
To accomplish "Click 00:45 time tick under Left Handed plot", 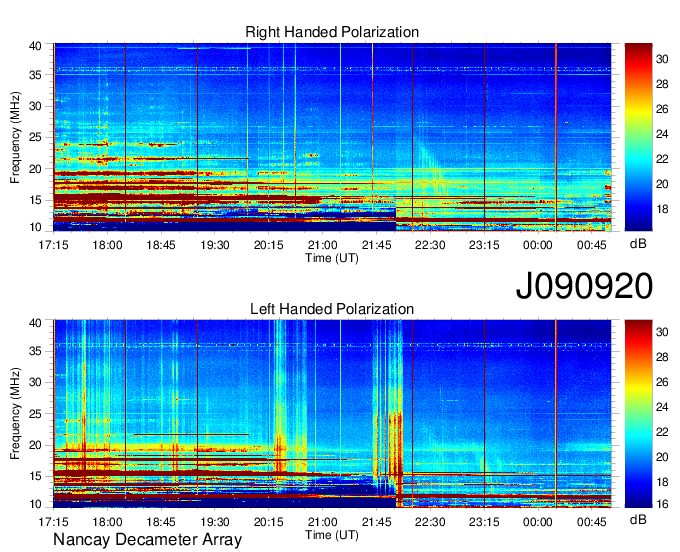I will 592,522.
